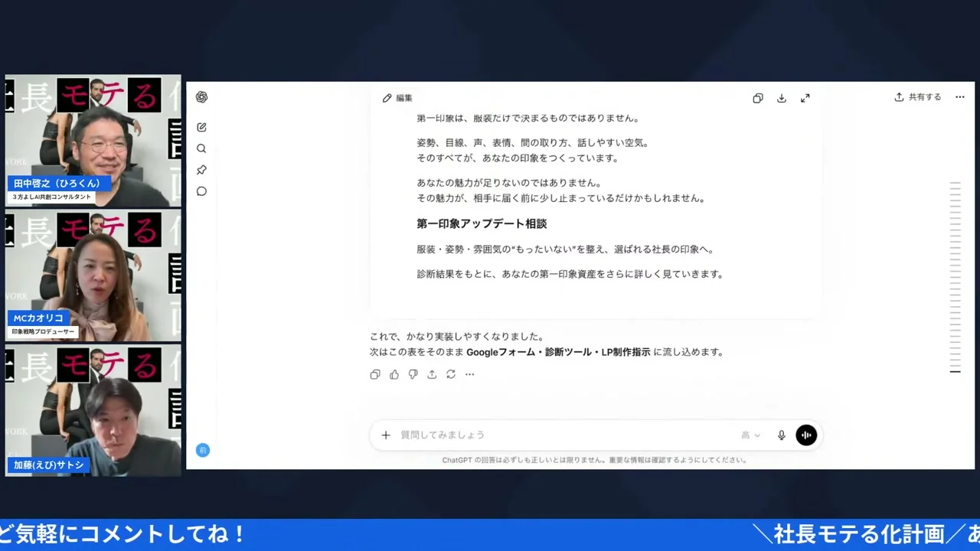
Task: Copy the canvas content with the copy icon
Action: (758, 98)
